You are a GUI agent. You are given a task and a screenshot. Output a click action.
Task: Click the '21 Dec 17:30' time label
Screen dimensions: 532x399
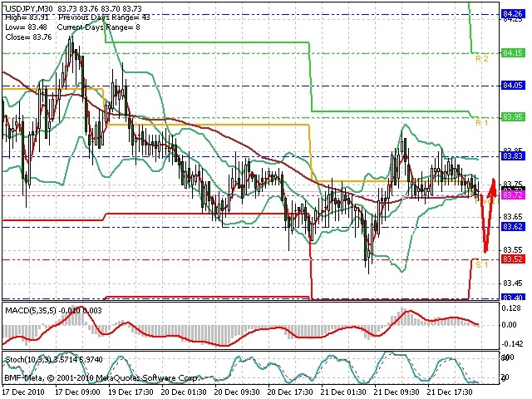(451, 392)
